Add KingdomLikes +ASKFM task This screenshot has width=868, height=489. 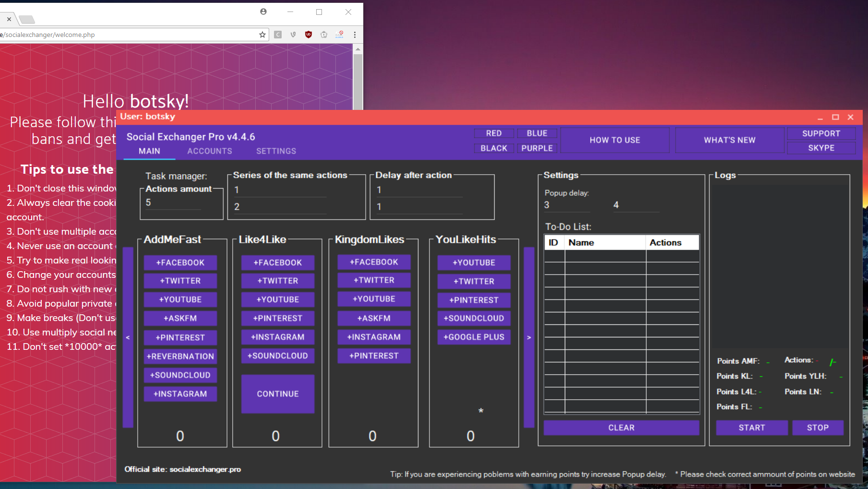pyautogui.click(x=374, y=318)
